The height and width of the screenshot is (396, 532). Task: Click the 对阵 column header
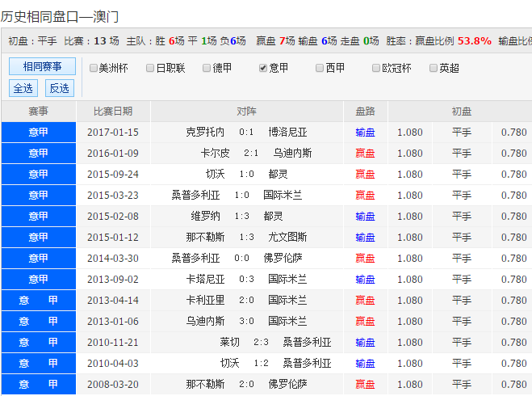[247, 112]
